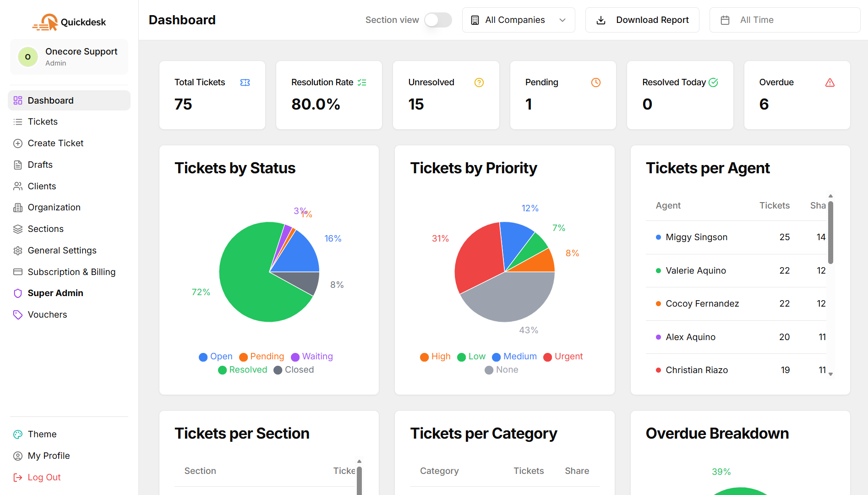
Task: Open Organization settings
Action: pos(69,208)
